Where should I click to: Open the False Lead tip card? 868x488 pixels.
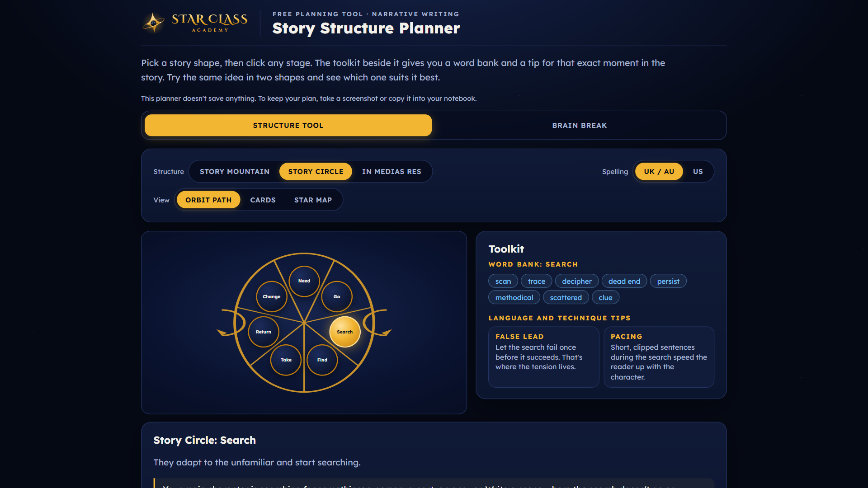pos(544,357)
